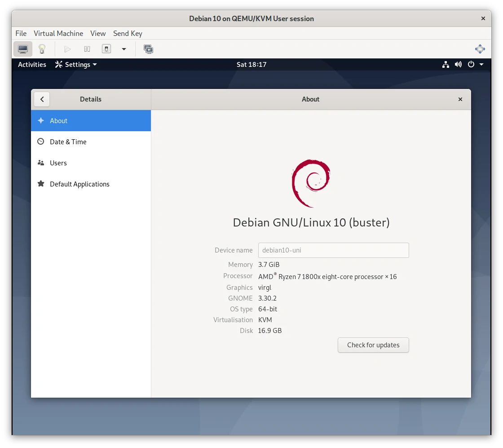The image size is (503, 448).
Task: Click the power icon in top bar
Action: pos(471,65)
